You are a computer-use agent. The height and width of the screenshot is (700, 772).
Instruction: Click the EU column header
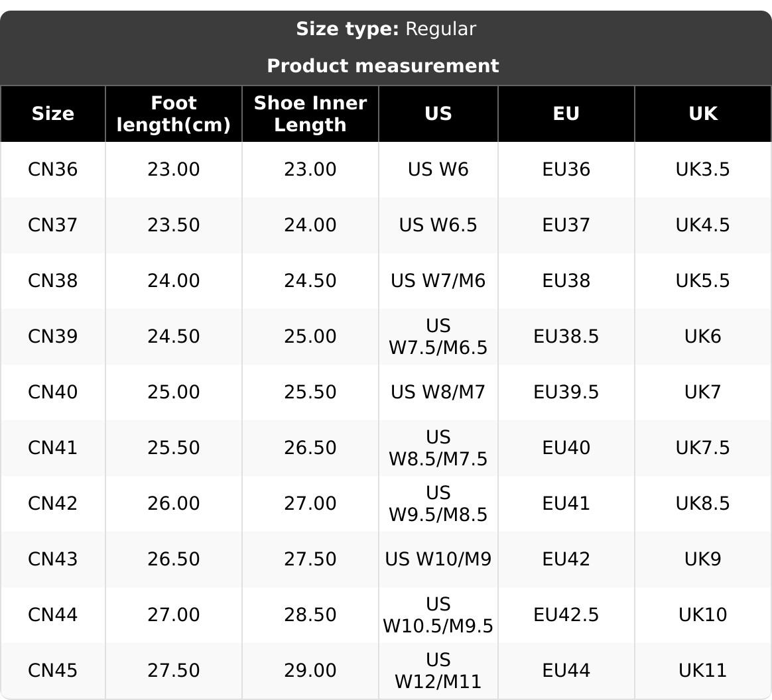[566, 114]
